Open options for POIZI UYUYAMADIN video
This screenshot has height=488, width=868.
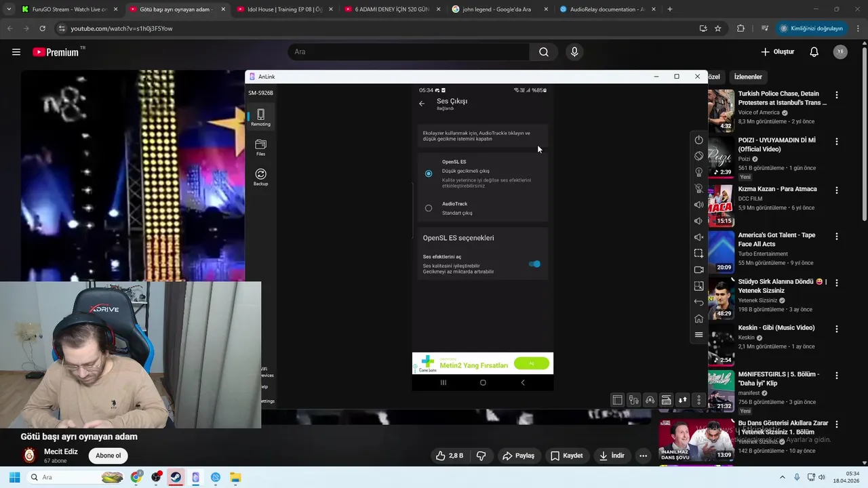[x=836, y=142]
